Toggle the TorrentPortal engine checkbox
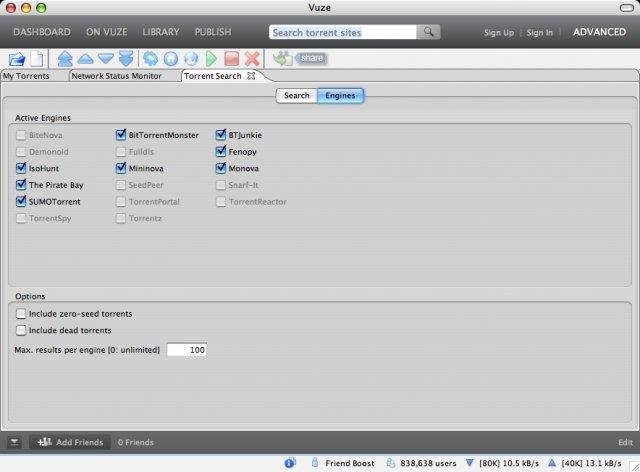640x472 pixels. tap(121, 202)
